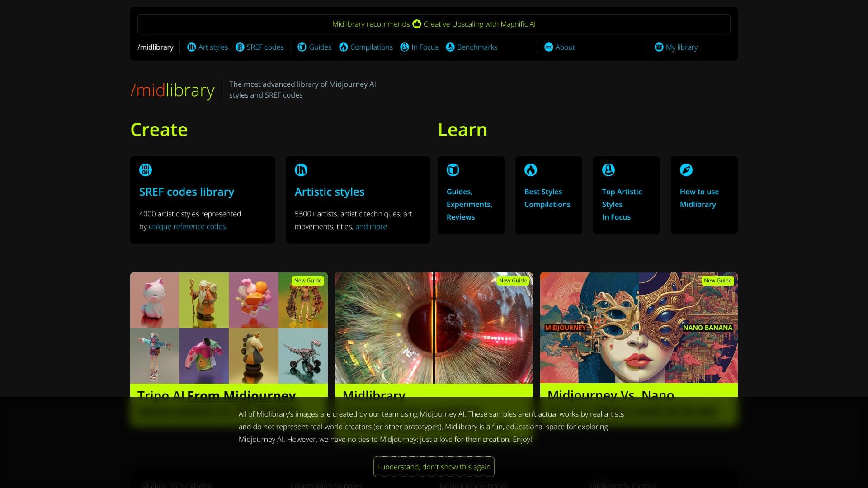
Task: Click the Benchmarks icon in navbar
Action: click(450, 47)
